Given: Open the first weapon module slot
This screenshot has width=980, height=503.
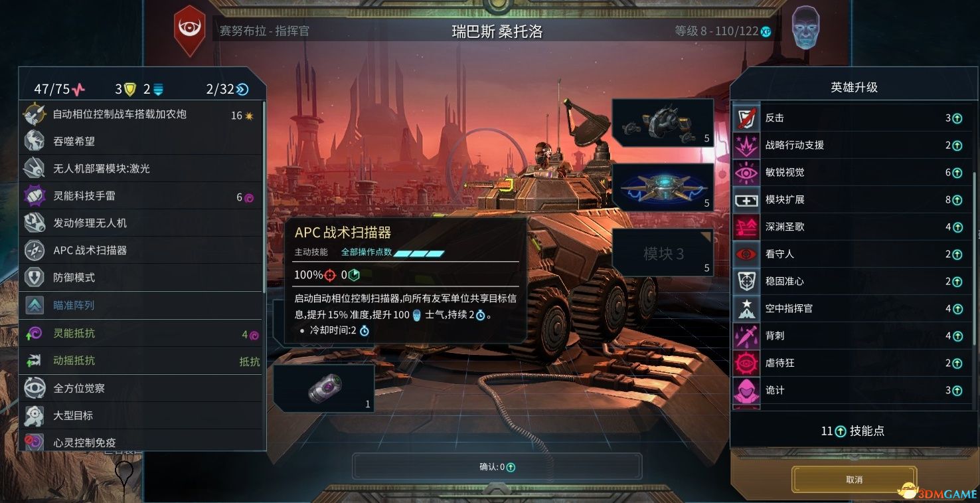Looking at the screenshot, I should click(x=663, y=122).
